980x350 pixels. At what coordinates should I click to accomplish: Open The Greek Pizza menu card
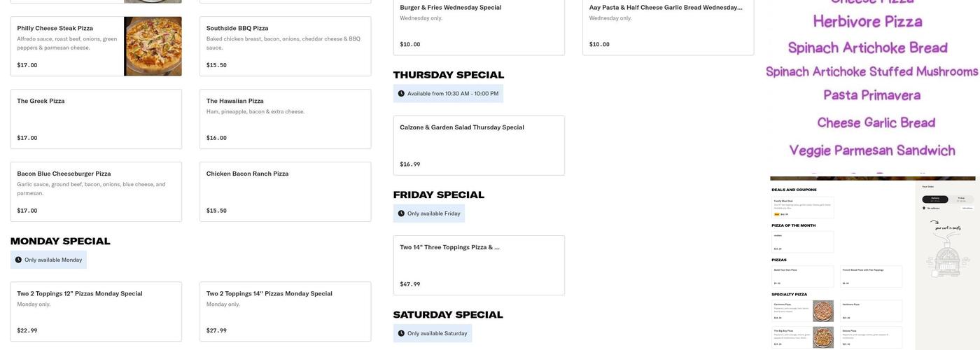click(96, 119)
